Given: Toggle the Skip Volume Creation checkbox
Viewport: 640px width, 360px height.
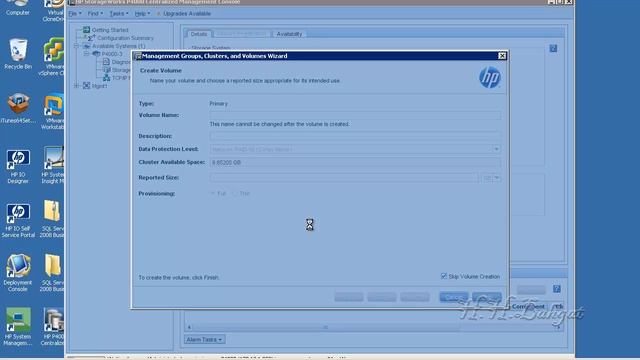Looking at the screenshot, I should (444, 276).
